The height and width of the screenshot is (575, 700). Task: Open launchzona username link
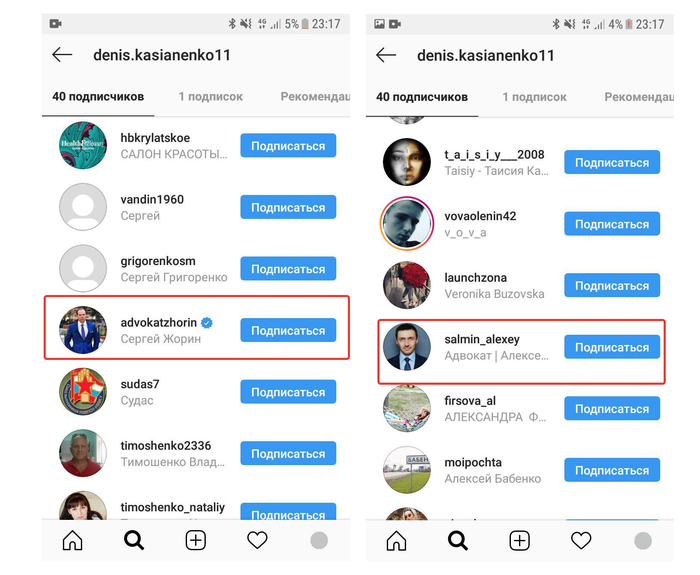tap(475, 278)
